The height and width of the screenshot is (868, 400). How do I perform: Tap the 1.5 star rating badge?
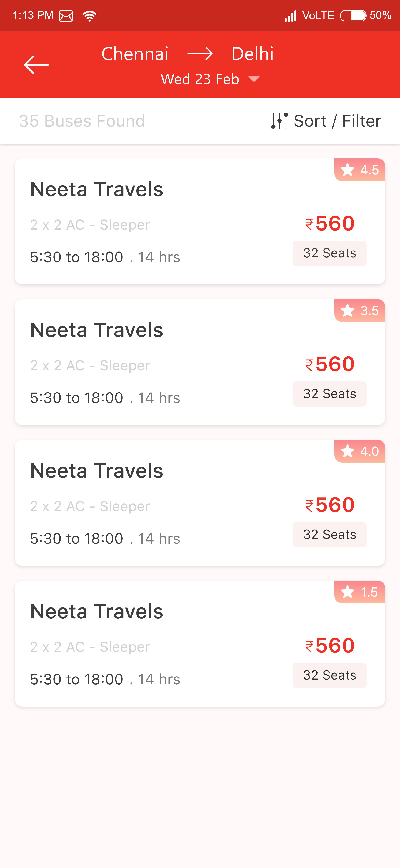(x=360, y=592)
